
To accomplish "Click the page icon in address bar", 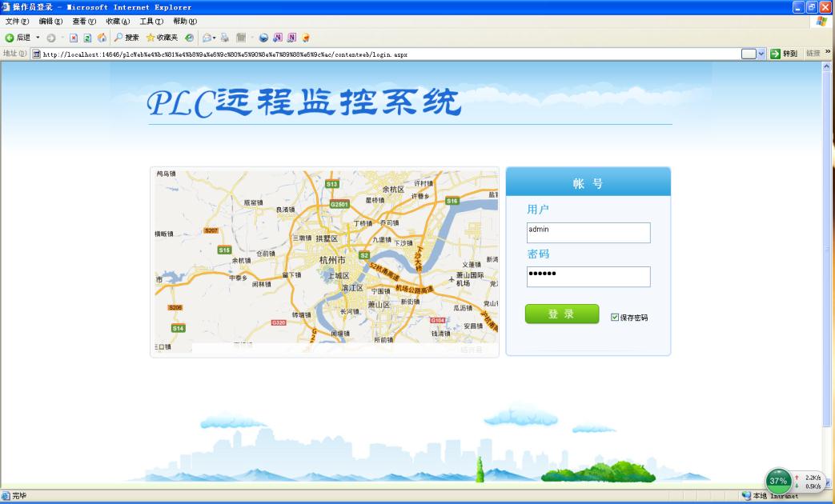I will 36,54.
